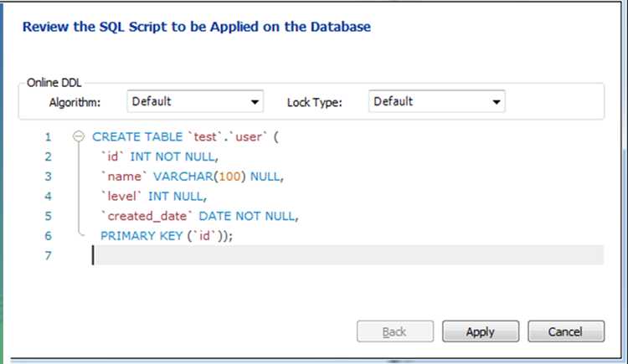Open the Algorithm dropdown
This screenshot has width=628, height=364.
click(195, 102)
